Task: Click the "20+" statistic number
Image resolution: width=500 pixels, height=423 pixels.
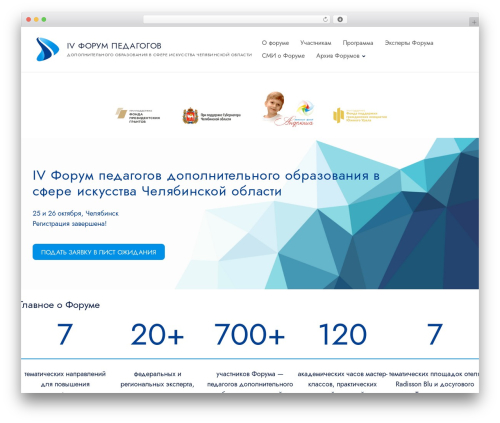Action: pos(157,334)
